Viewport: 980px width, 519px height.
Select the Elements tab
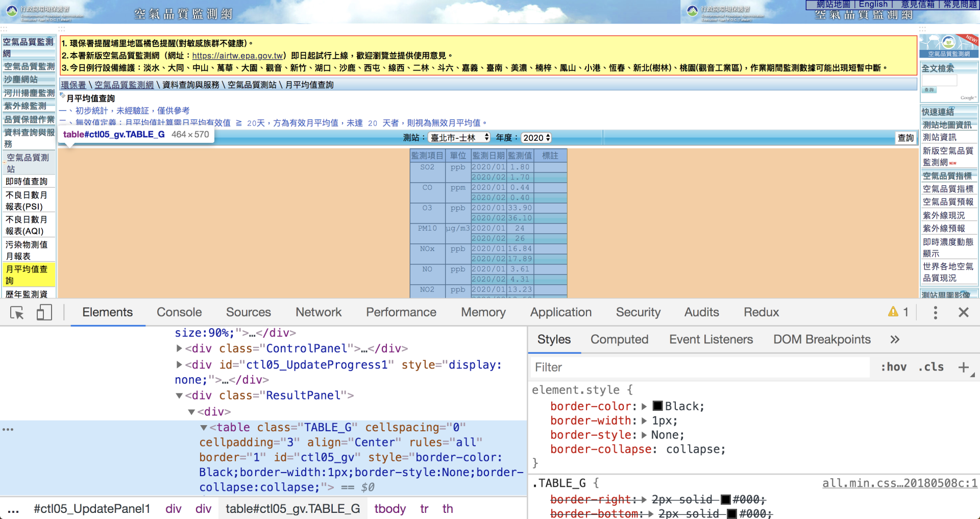108,312
